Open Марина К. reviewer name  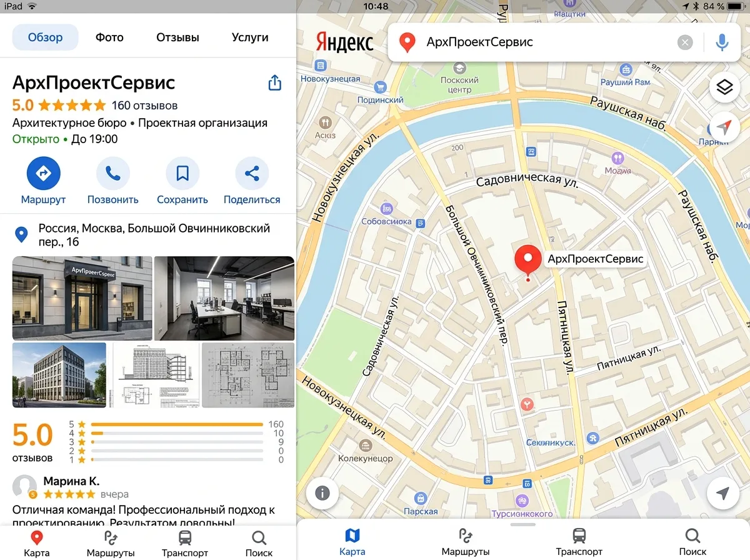click(x=71, y=481)
